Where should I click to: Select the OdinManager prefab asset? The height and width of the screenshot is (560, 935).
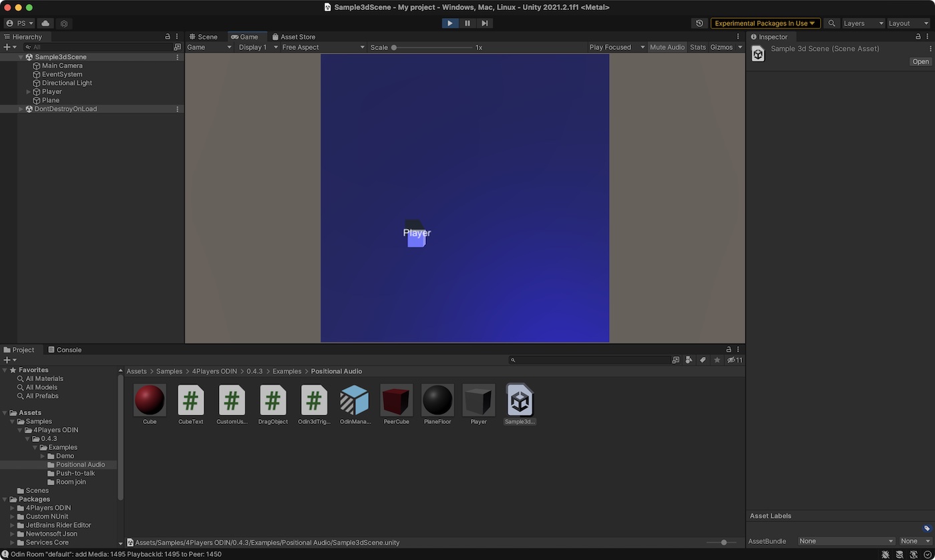coord(355,405)
